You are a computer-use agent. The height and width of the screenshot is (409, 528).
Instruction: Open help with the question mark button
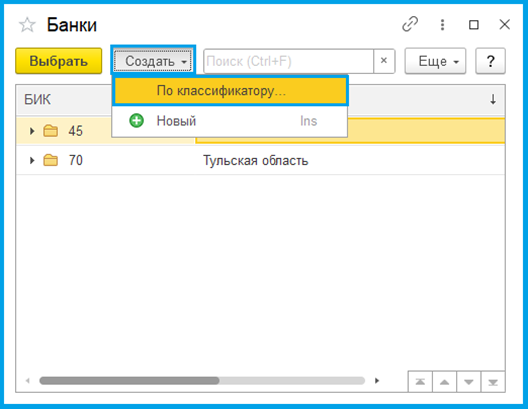tap(490, 61)
